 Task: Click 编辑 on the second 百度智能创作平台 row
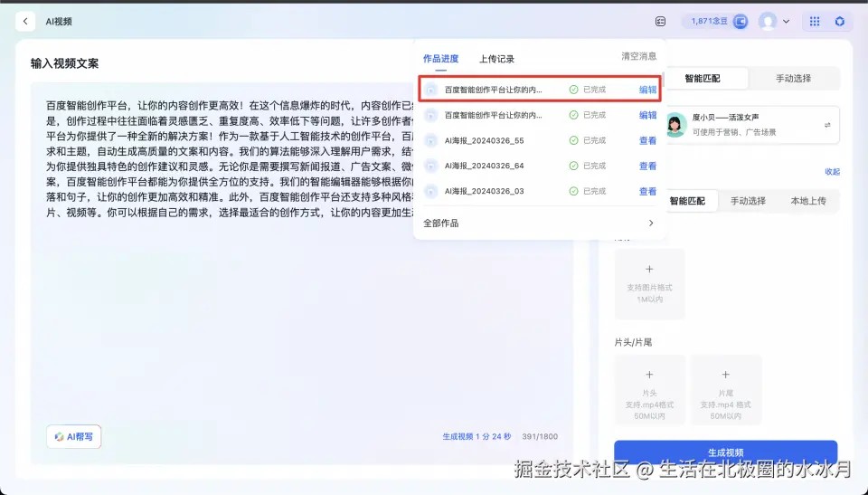pos(647,115)
